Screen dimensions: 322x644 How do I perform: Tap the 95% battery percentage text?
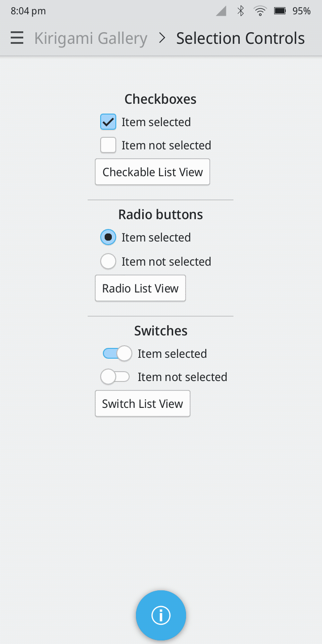pyautogui.click(x=302, y=11)
